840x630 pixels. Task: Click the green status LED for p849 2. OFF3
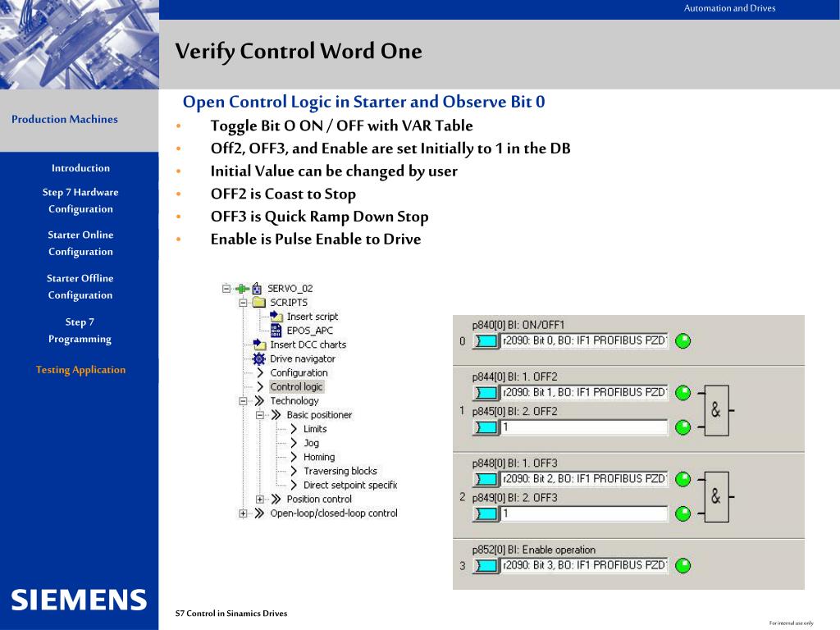coord(683,514)
